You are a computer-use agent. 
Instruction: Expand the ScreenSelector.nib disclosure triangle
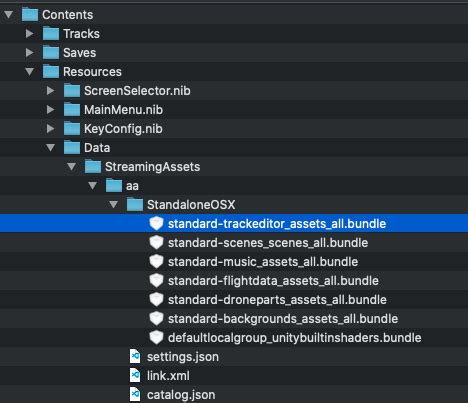coord(51,90)
